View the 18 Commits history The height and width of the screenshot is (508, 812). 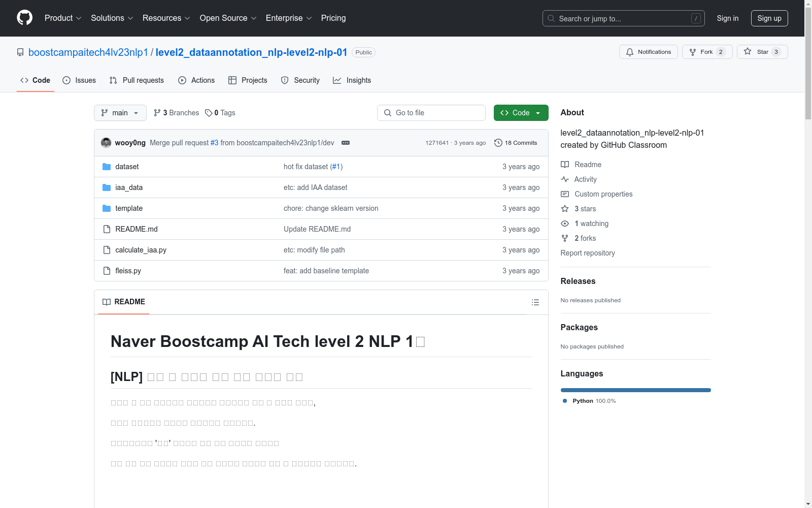click(x=516, y=143)
